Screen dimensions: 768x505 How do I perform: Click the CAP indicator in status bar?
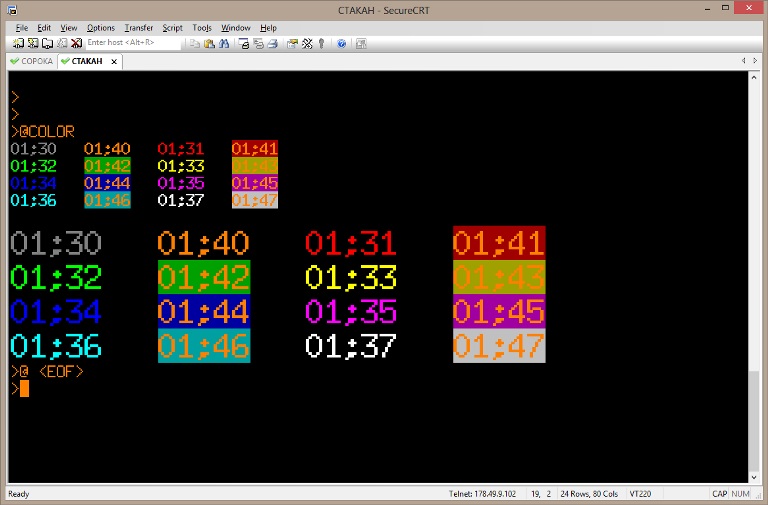coord(720,494)
